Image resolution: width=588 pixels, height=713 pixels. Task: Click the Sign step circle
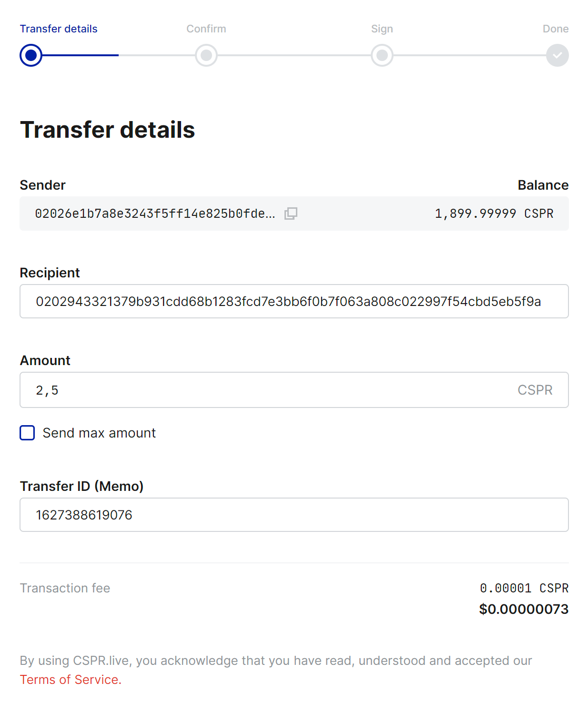[382, 55]
